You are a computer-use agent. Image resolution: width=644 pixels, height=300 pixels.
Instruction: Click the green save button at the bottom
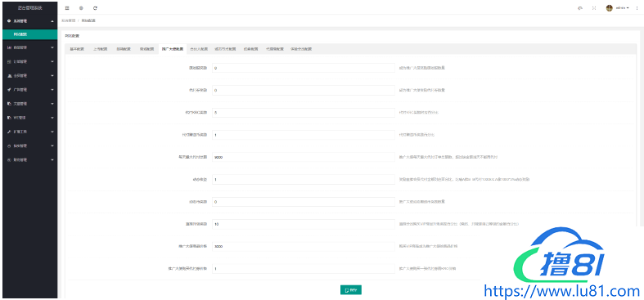351,290
